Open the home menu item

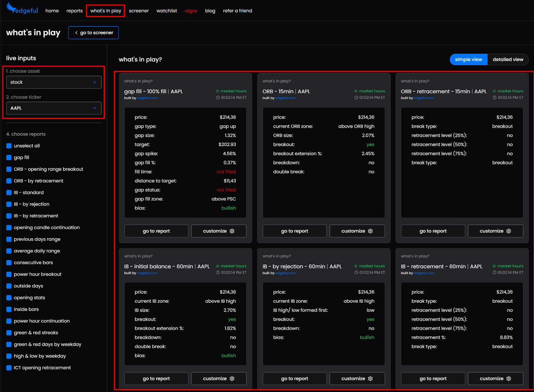tap(52, 11)
